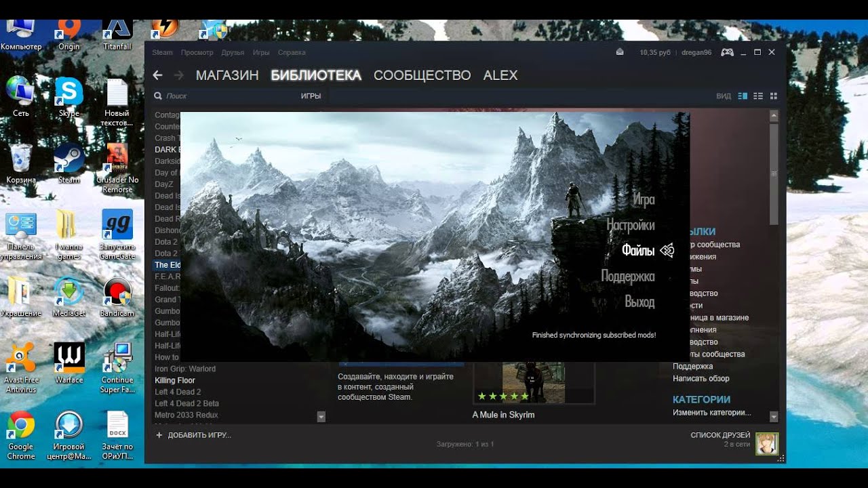Viewport: 868px width, 488px height.
Task: Launch Bandicam desktop shortcut
Action: [x=117, y=297]
